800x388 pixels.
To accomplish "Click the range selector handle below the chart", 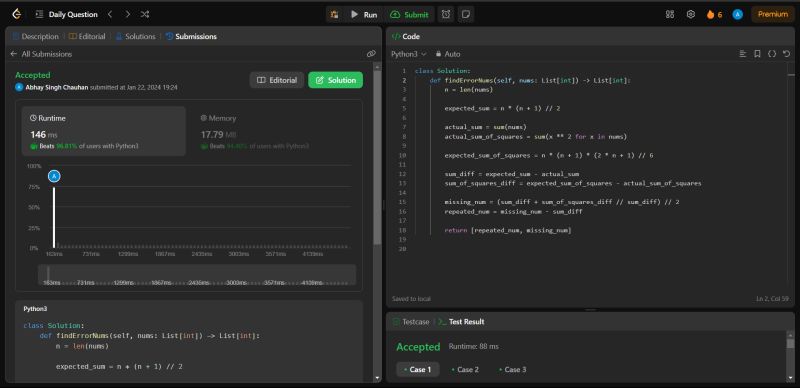I will pos(48,275).
